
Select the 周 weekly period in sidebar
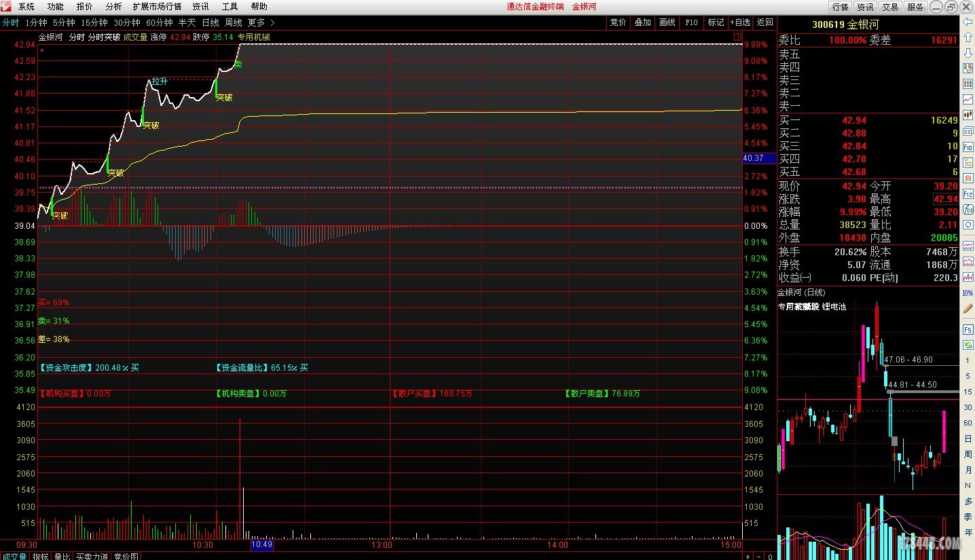(x=968, y=454)
